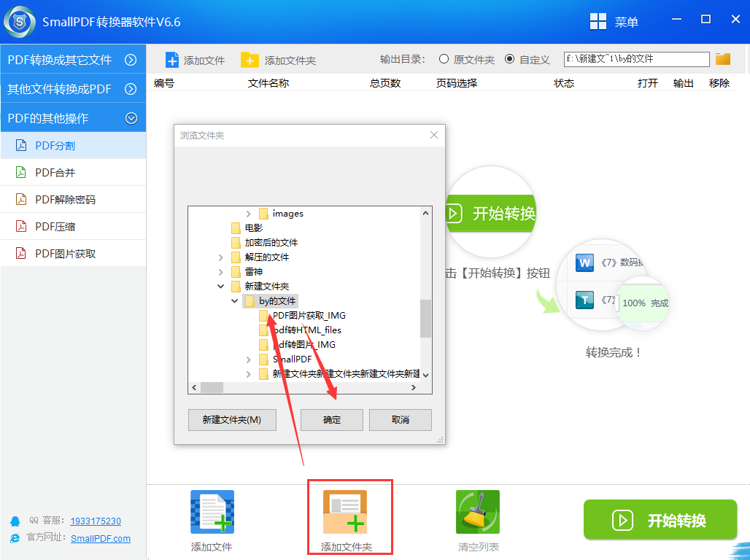
Task: Expand the 解压的文件 tree folder
Action: [221, 257]
